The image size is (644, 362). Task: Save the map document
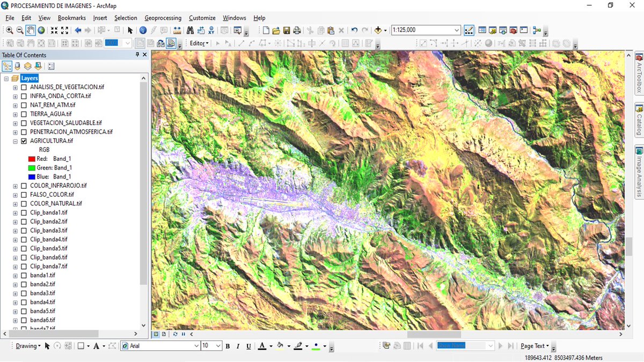[x=287, y=30]
